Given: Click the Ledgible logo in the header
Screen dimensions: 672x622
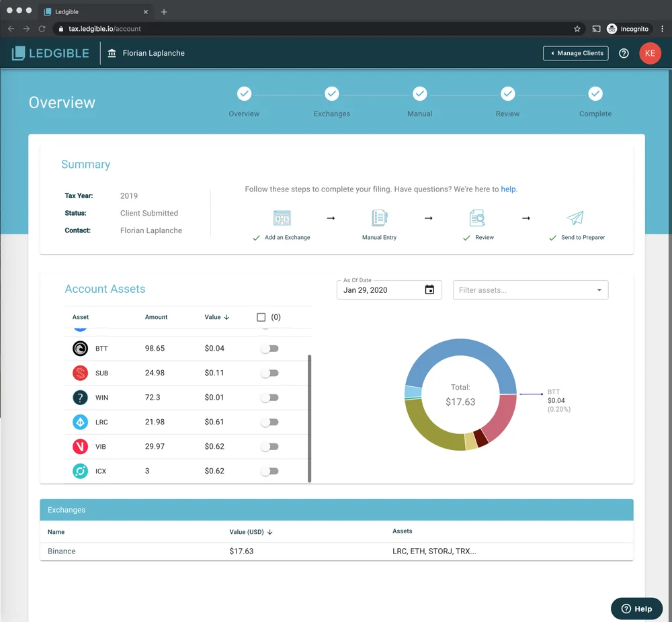Looking at the screenshot, I should tap(50, 53).
